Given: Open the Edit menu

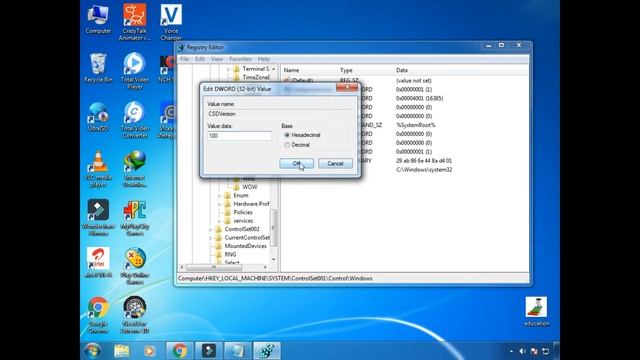Looking at the screenshot, I should tap(200, 59).
